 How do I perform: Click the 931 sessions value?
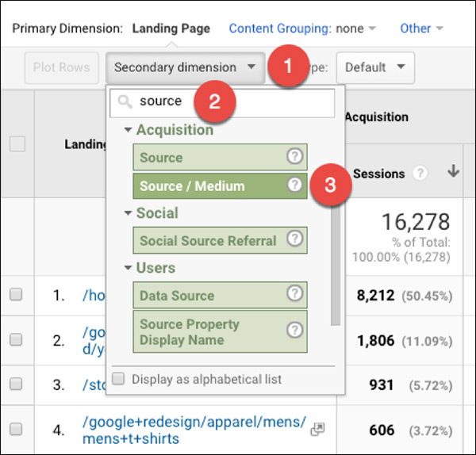coord(382,385)
